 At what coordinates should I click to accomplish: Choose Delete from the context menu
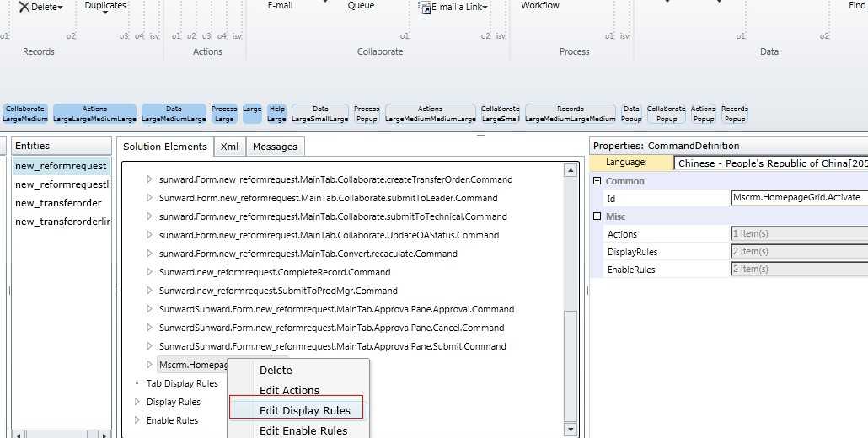tap(276, 371)
